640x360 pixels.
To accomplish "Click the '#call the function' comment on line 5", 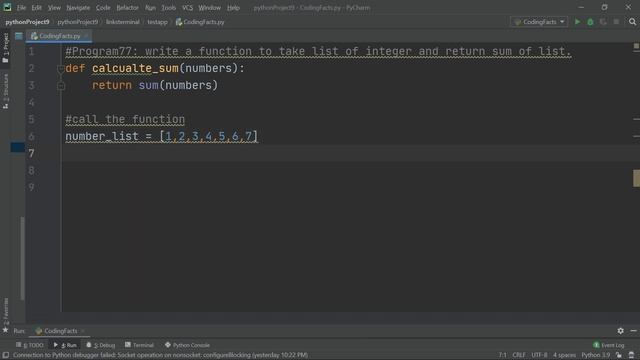I will point(125,119).
